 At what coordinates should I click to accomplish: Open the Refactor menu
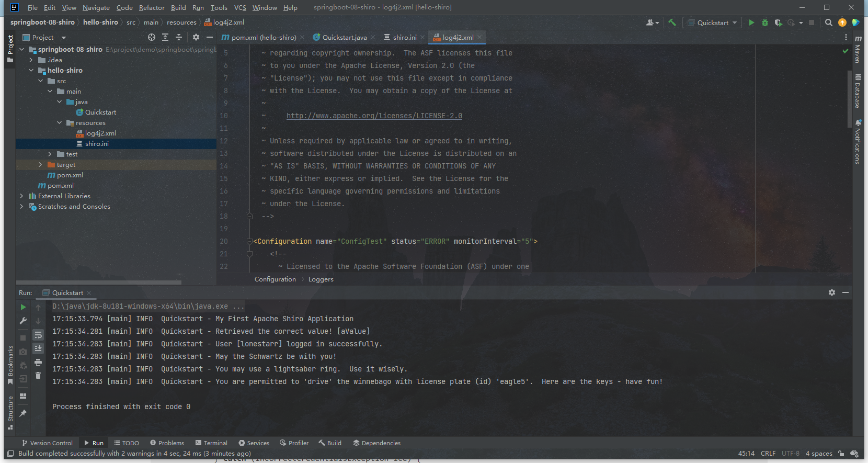(x=152, y=7)
